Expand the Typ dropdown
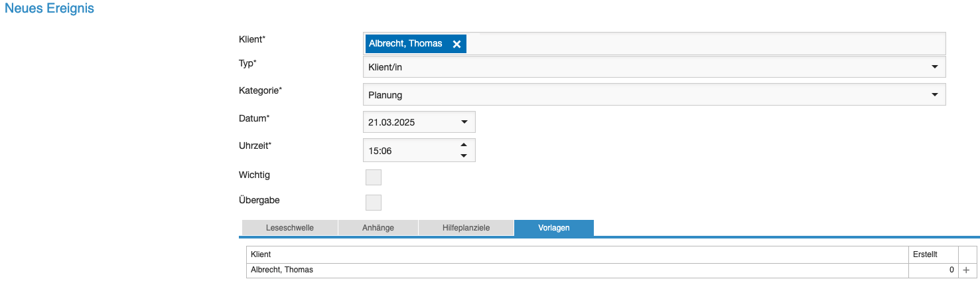Viewport: 980px width, 283px height. (x=934, y=67)
